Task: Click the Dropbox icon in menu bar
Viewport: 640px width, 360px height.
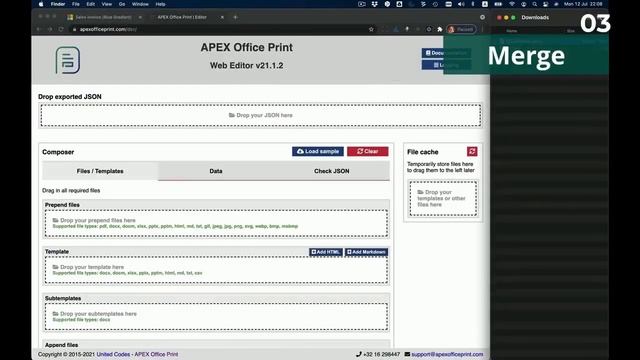Action: pyautogui.click(x=375, y=4)
